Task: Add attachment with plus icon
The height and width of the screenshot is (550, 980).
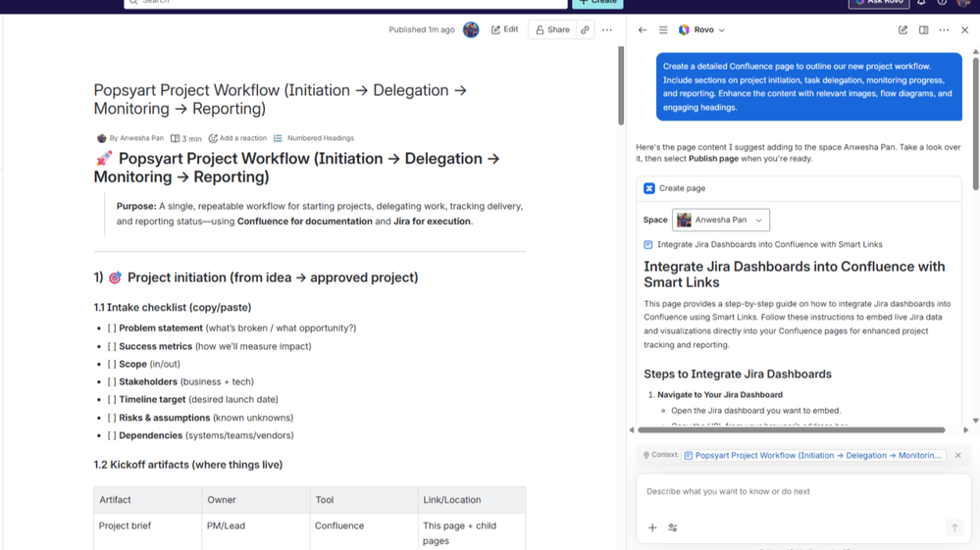Action: click(652, 527)
